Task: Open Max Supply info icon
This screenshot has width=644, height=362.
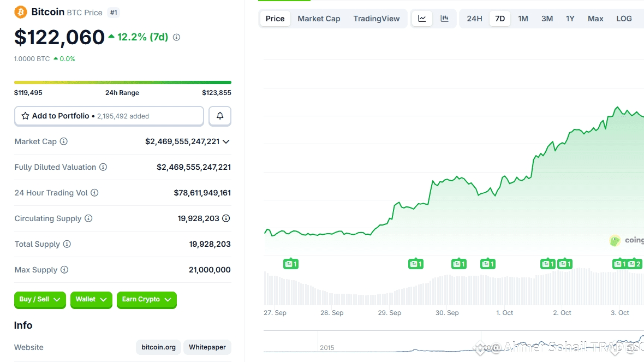Action: pyautogui.click(x=64, y=270)
